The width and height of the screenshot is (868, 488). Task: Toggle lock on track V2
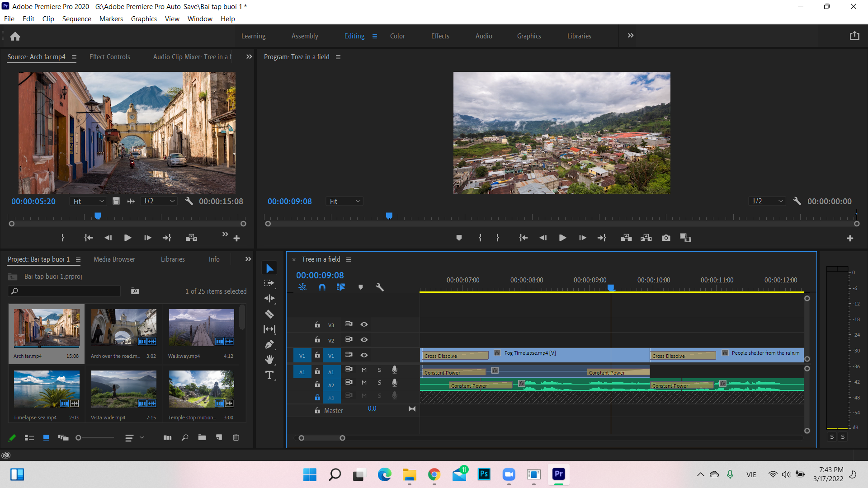pos(317,340)
